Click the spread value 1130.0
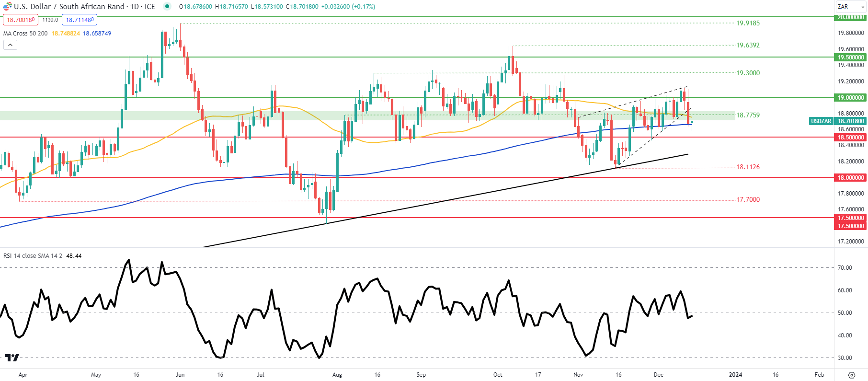The width and height of the screenshot is (868, 381). pyautogui.click(x=50, y=20)
